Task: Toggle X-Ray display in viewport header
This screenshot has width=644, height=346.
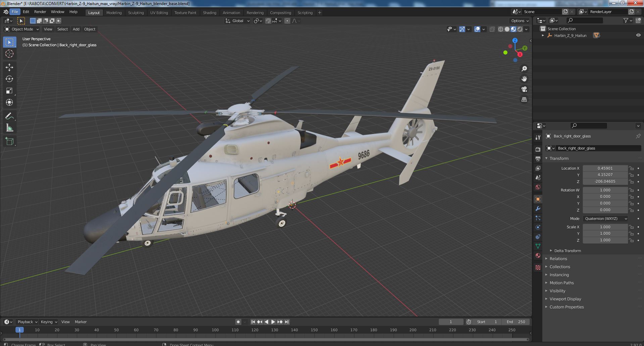Action: click(x=492, y=29)
